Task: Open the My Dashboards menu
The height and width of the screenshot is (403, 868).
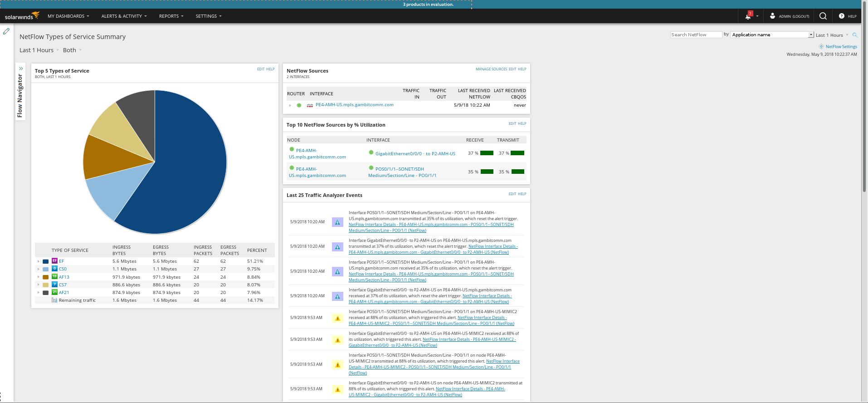Action: pos(68,16)
